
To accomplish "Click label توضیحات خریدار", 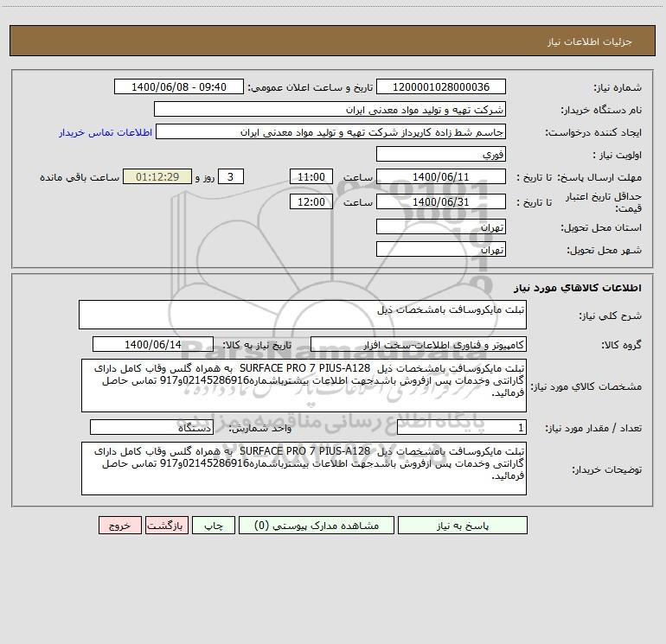I will coord(606,469).
